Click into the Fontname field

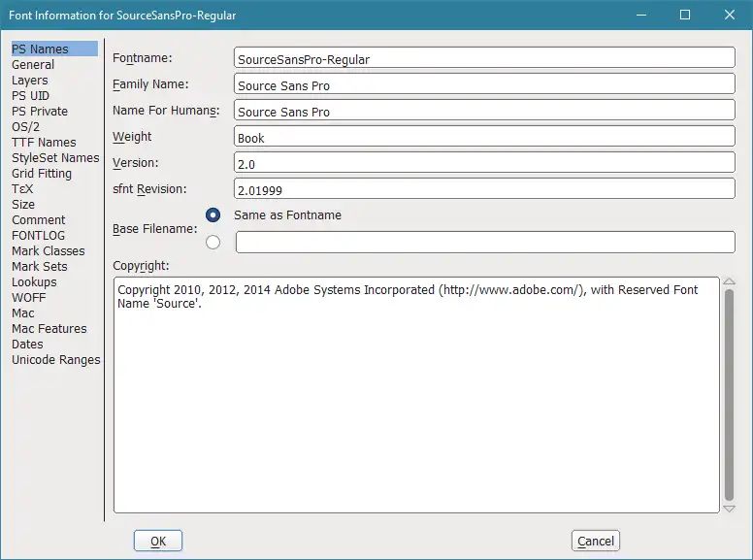click(484, 57)
